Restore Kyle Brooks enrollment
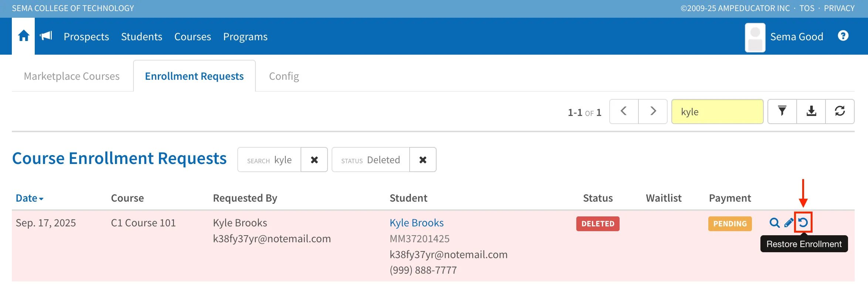 pos(803,222)
